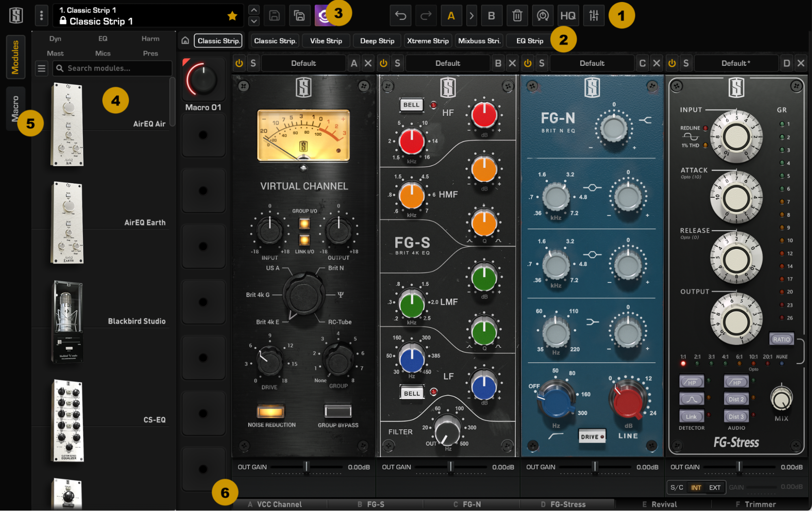
Task: Select INT sidechain source
Action: coord(696,487)
